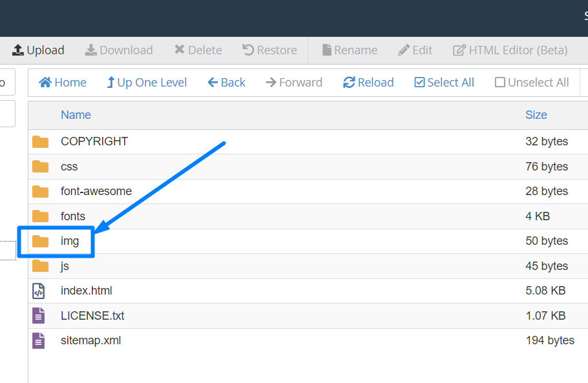Click the Download toolbar button
588x383 pixels.
(119, 50)
